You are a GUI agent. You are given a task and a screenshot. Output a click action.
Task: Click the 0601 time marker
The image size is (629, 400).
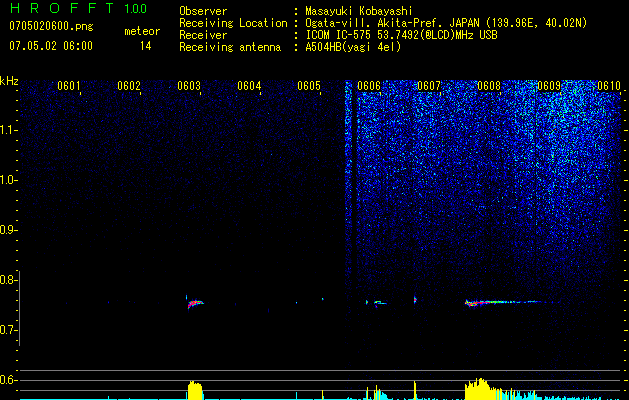pos(69,86)
